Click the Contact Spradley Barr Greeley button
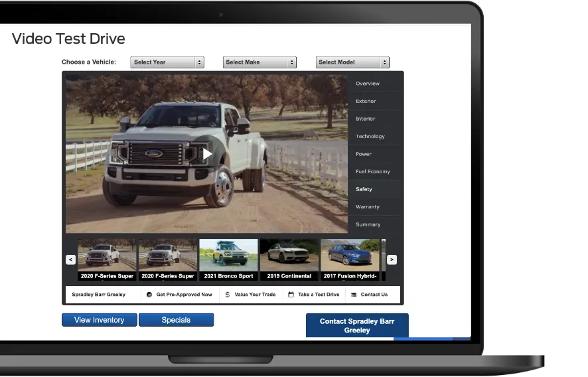 point(357,326)
